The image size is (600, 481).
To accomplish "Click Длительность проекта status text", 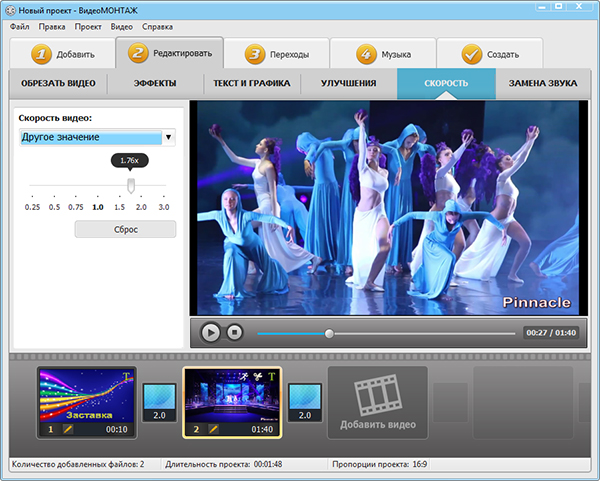I will pos(224,465).
